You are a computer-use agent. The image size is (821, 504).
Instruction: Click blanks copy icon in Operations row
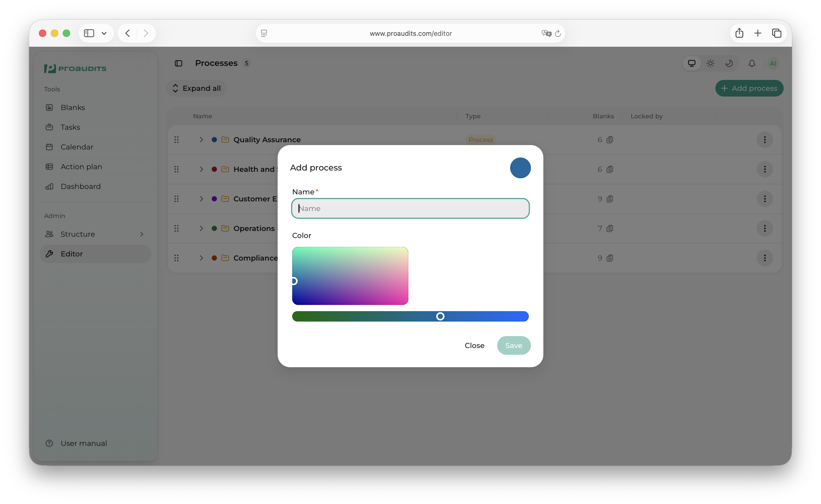(x=610, y=228)
